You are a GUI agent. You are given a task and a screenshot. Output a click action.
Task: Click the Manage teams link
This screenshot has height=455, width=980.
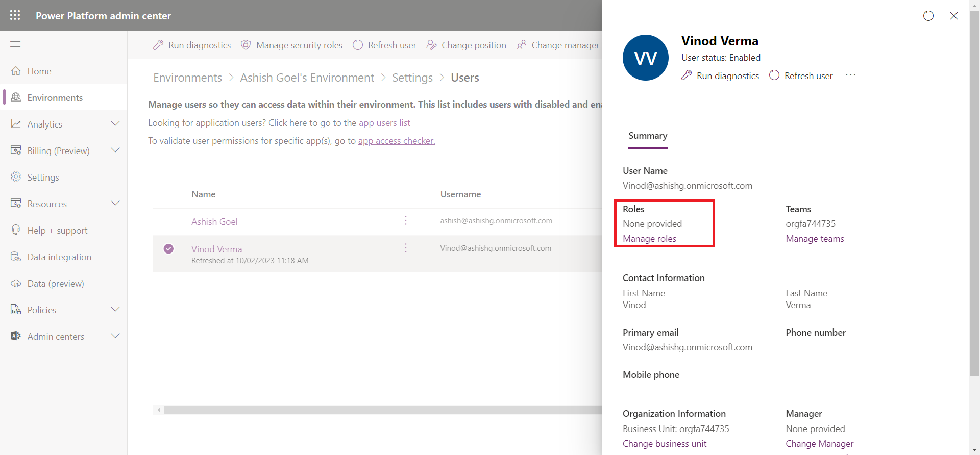click(x=815, y=239)
